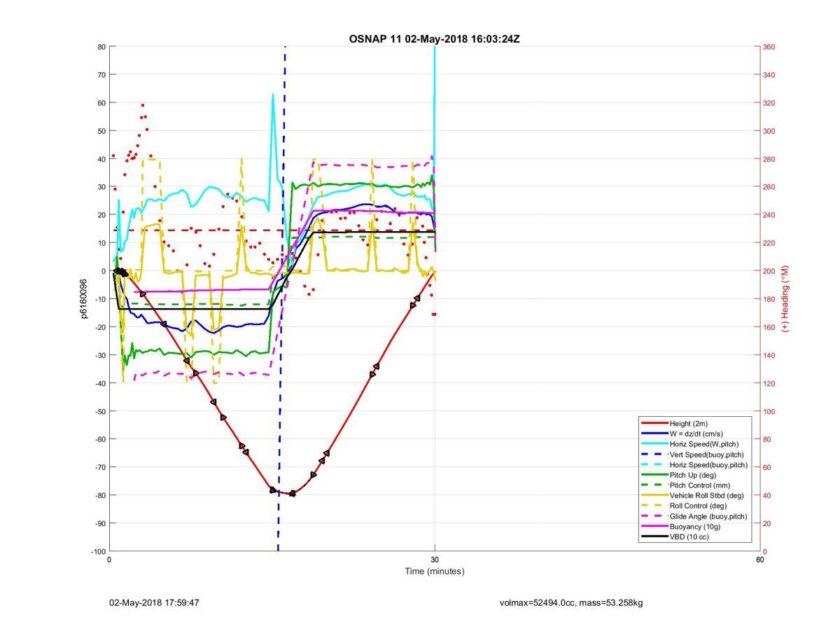Click the '(+) Heading (°M)' right axis label
Viewport: 840px width, 620px height.
point(785,298)
